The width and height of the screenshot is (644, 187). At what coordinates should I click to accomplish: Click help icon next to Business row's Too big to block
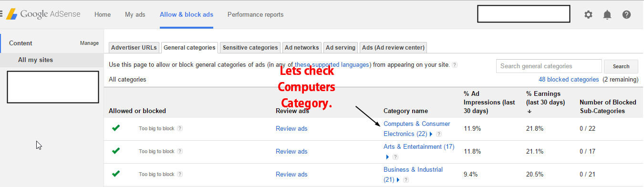(180, 174)
